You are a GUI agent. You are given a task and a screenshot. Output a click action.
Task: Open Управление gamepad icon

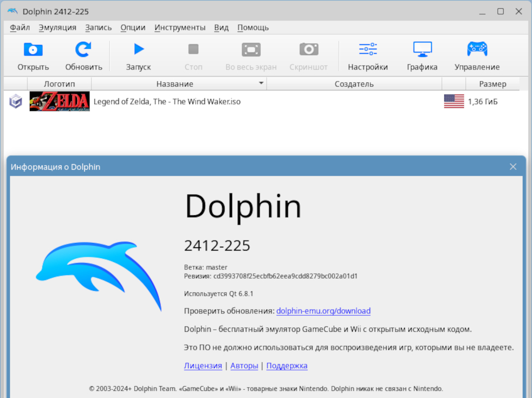tap(477, 49)
